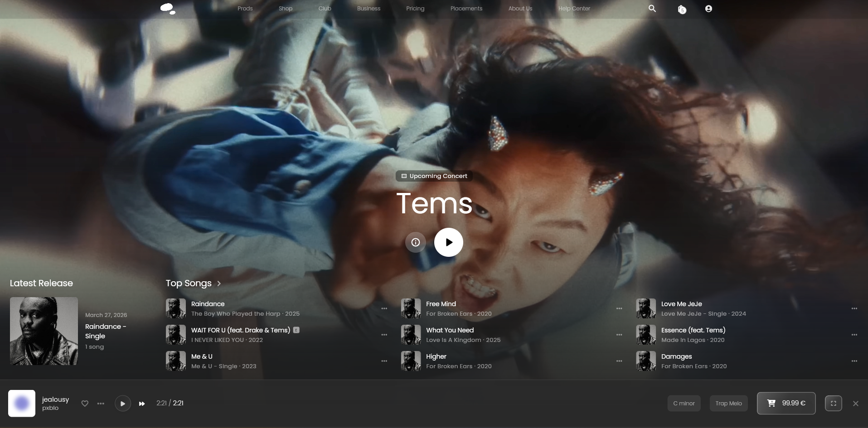Image resolution: width=868 pixels, height=428 pixels.
Task: Click the WAIT FOR U song thumbnail
Action: [x=176, y=335]
